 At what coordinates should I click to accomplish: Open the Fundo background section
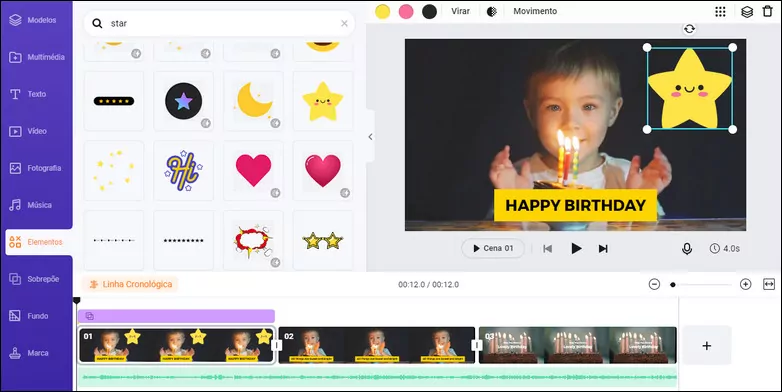click(x=29, y=316)
